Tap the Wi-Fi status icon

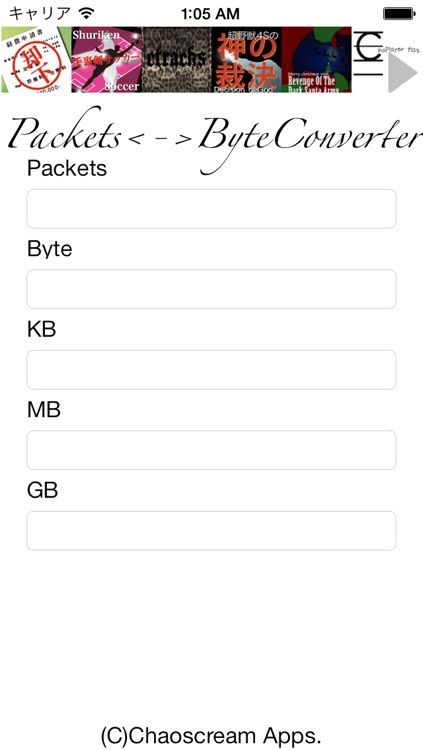tap(87, 13)
